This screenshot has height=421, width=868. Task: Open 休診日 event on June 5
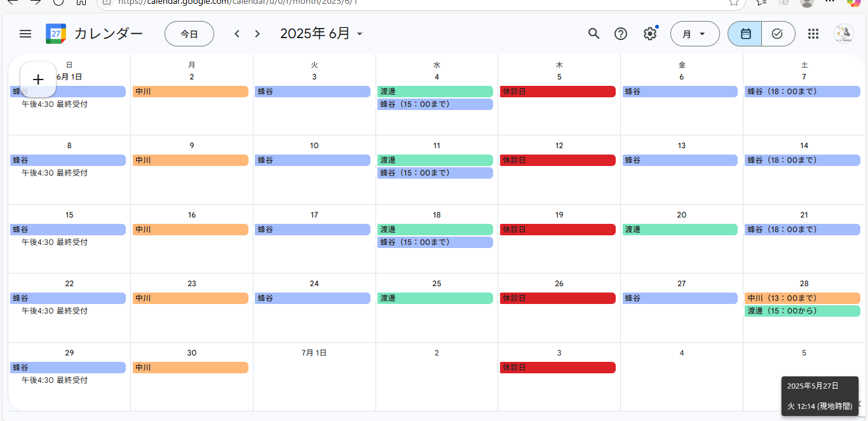click(558, 92)
